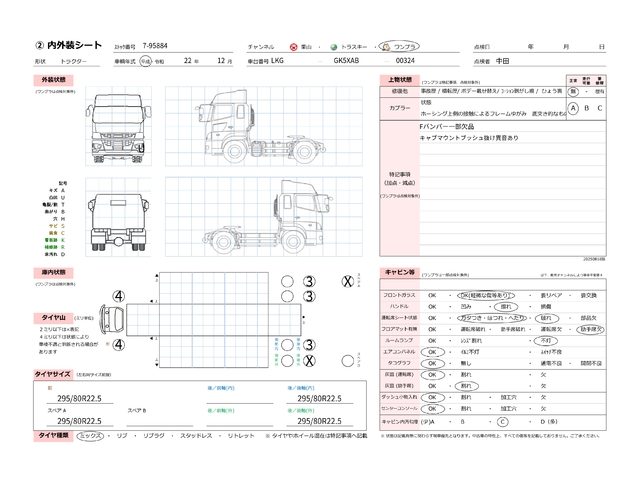This screenshot has height=480, width=640.
Task: Select OK for エアコンパネル row
Action: pos(433,352)
